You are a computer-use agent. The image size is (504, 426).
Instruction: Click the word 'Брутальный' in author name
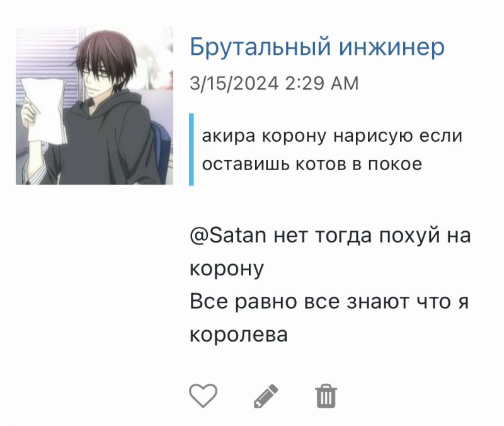(x=260, y=47)
